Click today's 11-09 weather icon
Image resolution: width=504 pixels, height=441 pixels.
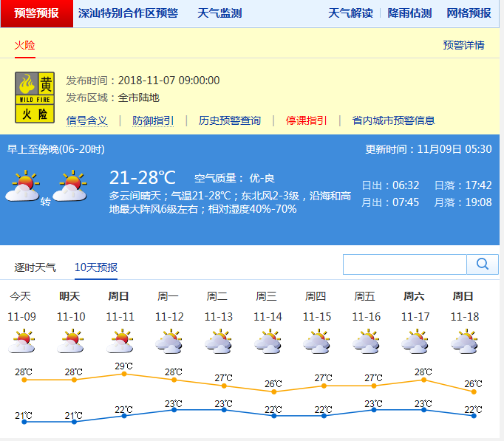point(21,342)
